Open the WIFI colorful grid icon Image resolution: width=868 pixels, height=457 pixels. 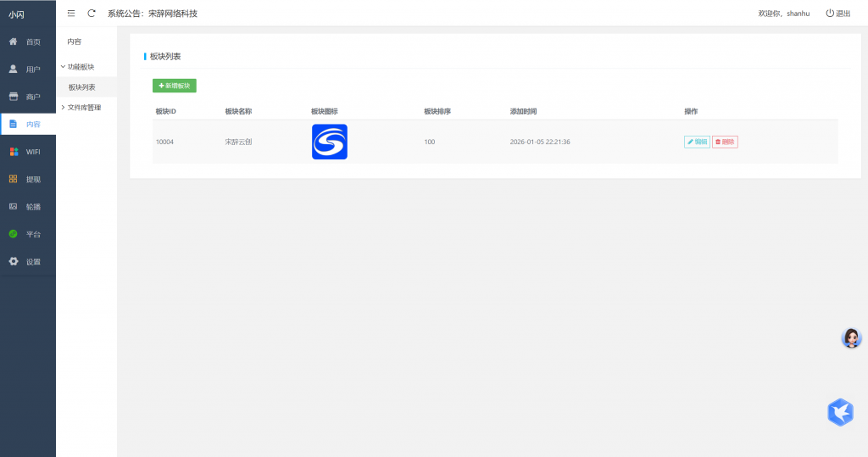point(14,152)
